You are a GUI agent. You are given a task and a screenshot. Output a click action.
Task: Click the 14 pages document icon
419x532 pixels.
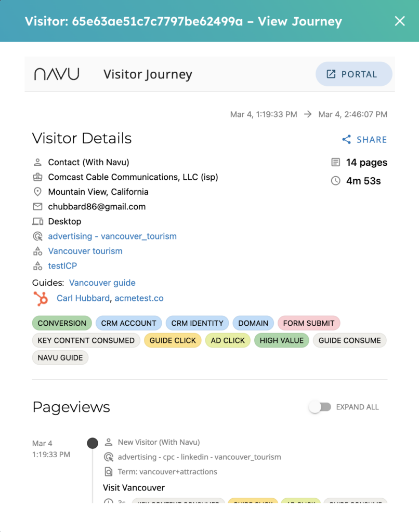point(336,163)
